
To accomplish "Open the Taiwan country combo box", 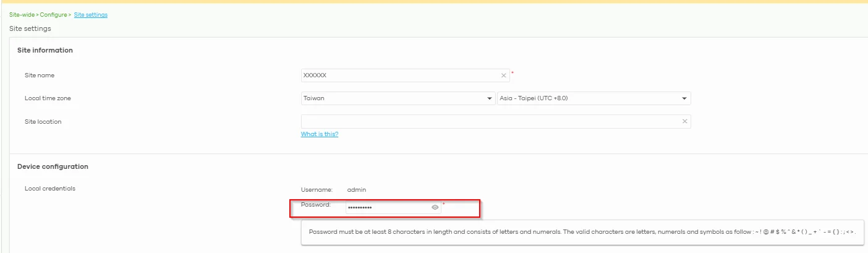I will click(398, 98).
